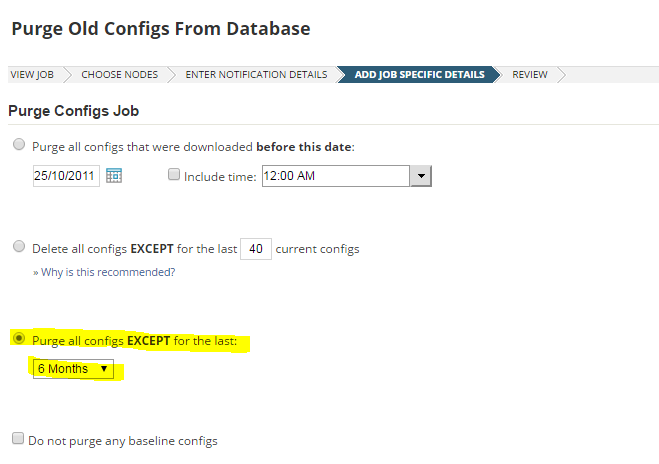Jump to the Review step
This screenshot has height=464, width=659.
530,75
